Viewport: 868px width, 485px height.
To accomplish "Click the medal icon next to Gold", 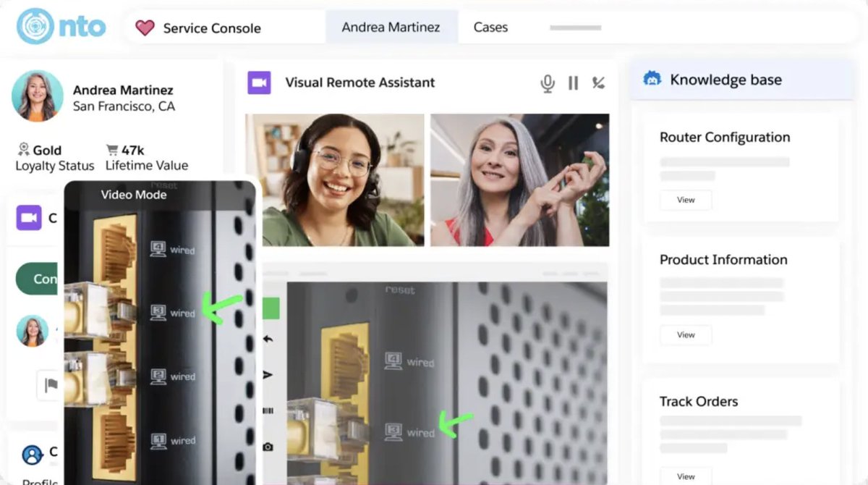I will [x=23, y=150].
